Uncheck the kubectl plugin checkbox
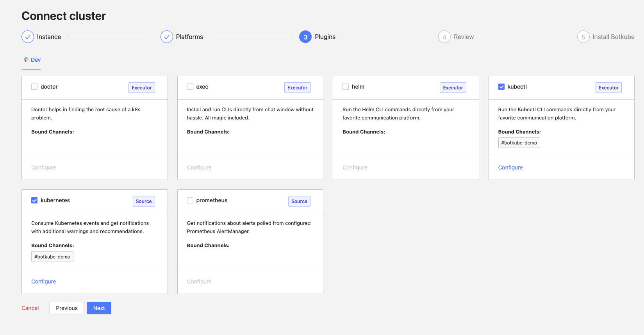Screen dimensions: 644x335 click(501, 87)
